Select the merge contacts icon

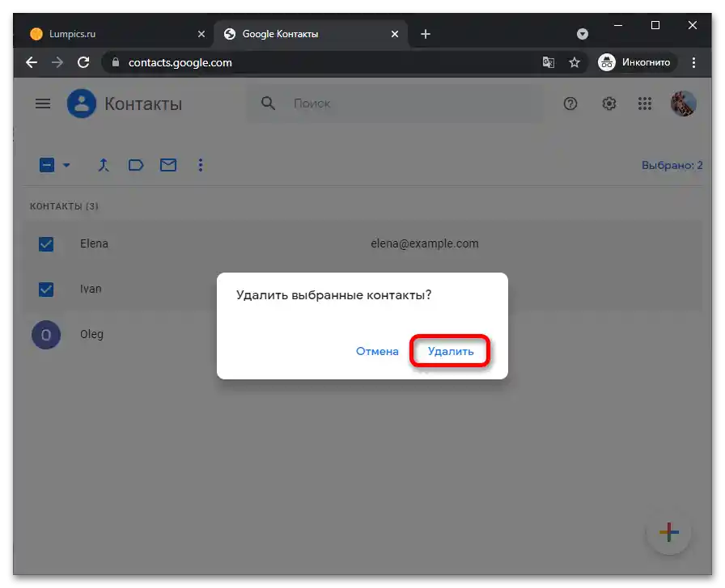[x=104, y=165]
